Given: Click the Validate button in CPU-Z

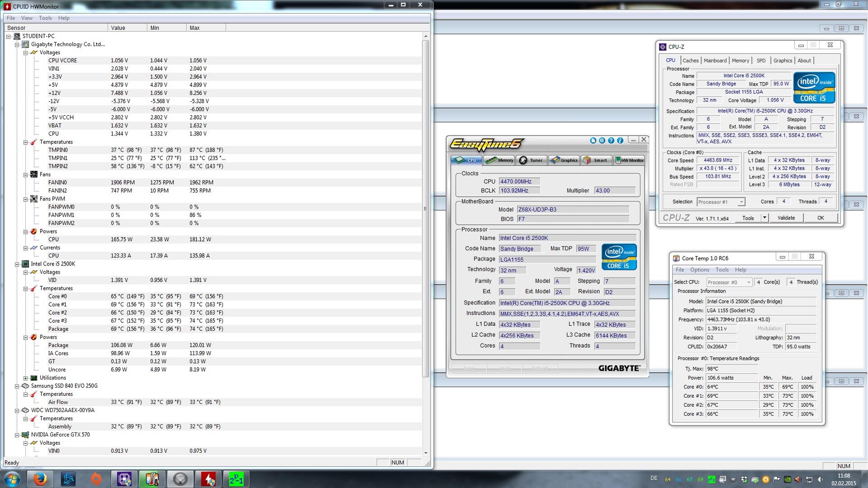Looking at the screenshot, I should pos(786,218).
